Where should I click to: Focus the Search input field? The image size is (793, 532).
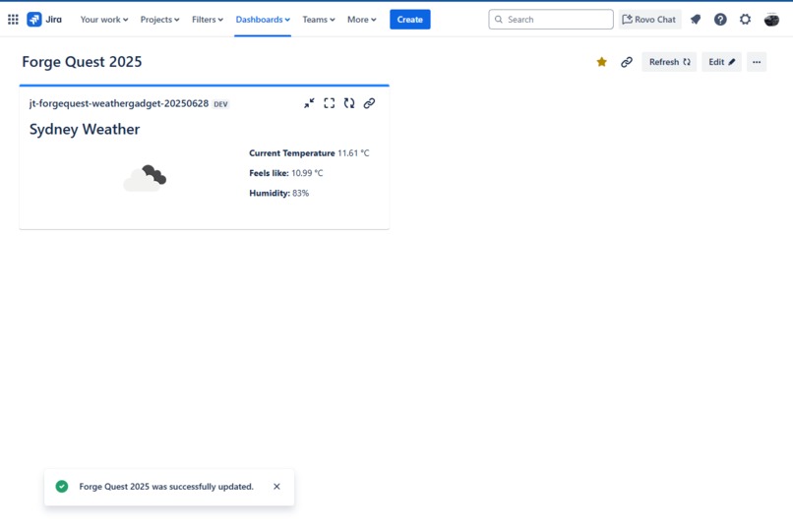551,20
